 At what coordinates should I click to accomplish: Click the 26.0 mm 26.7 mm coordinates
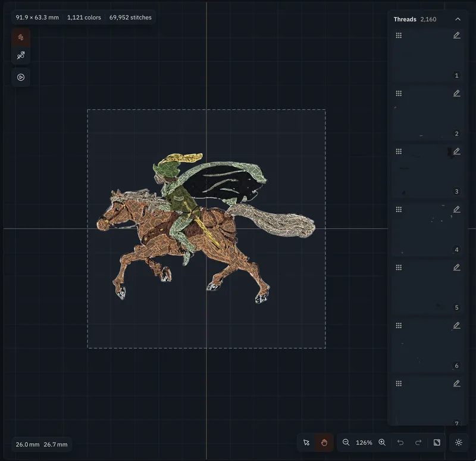pyautogui.click(x=42, y=444)
